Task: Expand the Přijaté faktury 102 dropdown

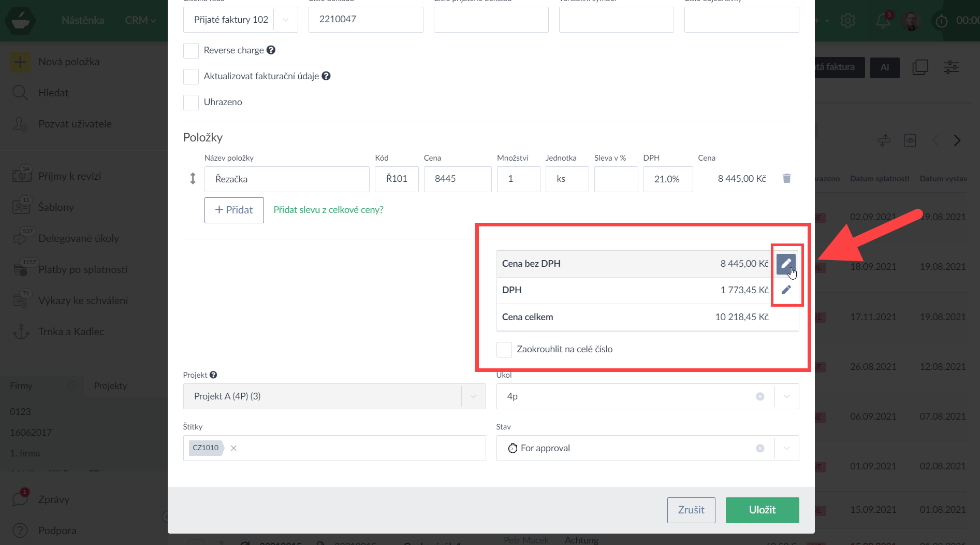Action: tap(285, 20)
